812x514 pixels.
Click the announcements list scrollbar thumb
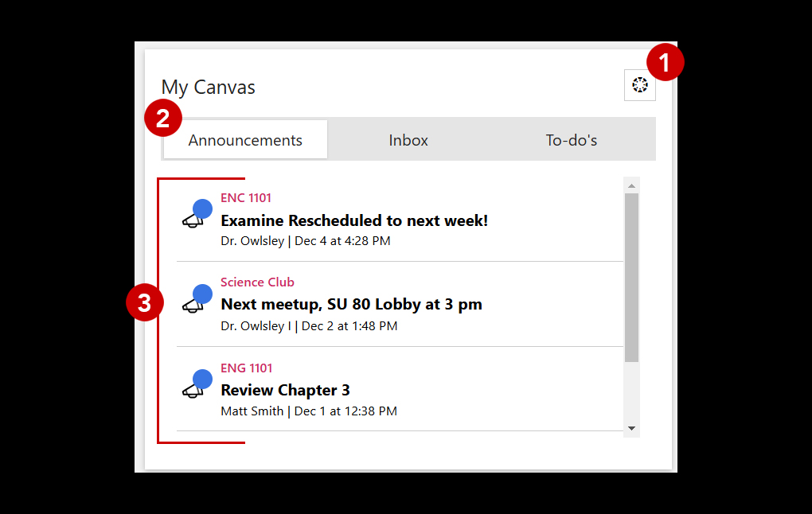[632, 277]
